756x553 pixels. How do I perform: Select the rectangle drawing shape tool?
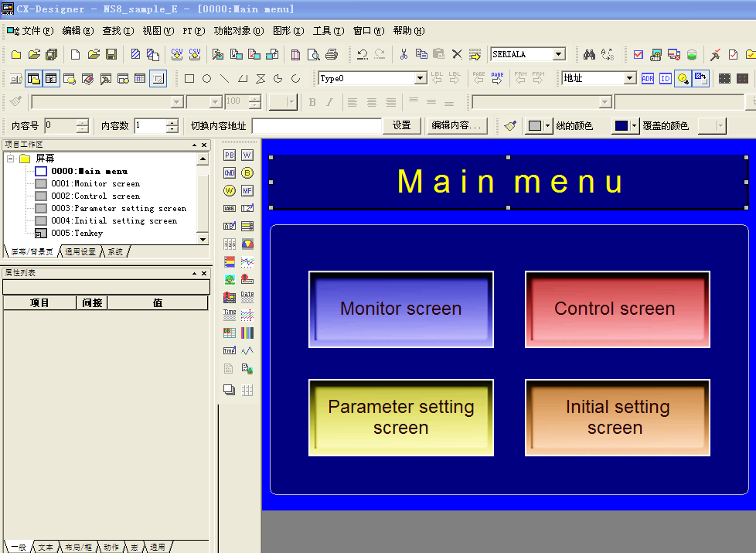point(189,78)
